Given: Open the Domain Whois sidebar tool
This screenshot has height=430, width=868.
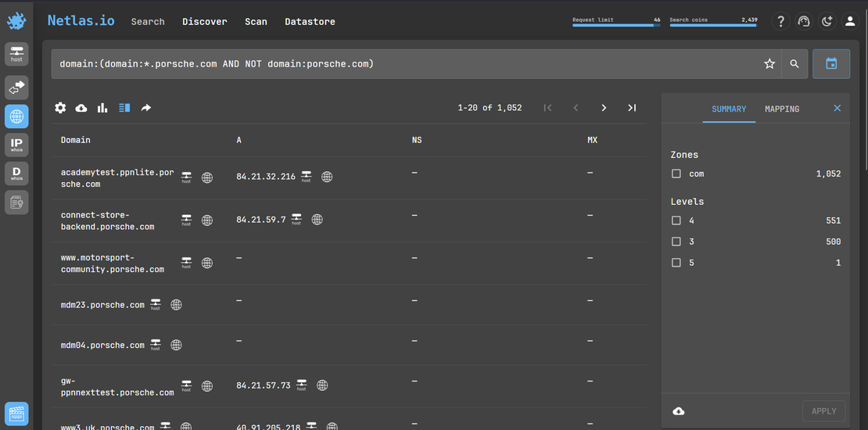Looking at the screenshot, I should [16, 173].
